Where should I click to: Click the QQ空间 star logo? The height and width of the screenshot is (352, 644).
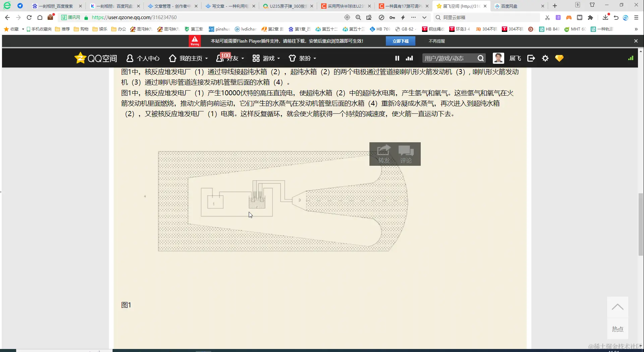pyautogui.click(x=80, y=58)
